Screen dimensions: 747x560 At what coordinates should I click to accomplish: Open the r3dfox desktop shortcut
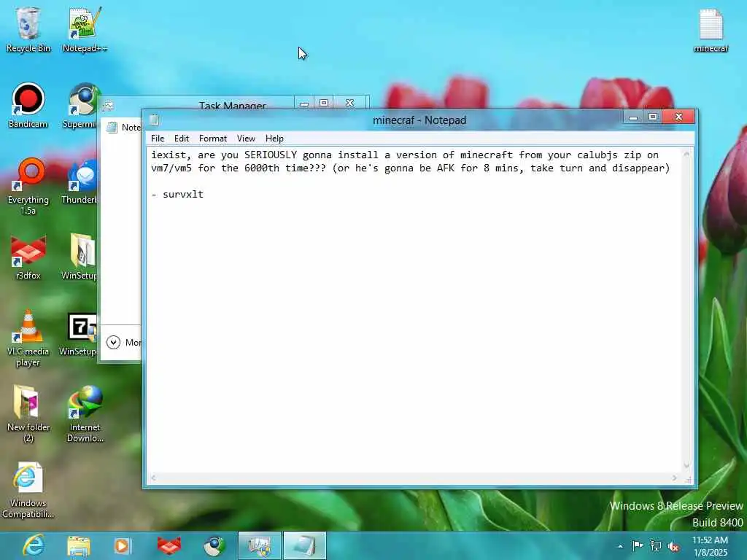[28, 257]
